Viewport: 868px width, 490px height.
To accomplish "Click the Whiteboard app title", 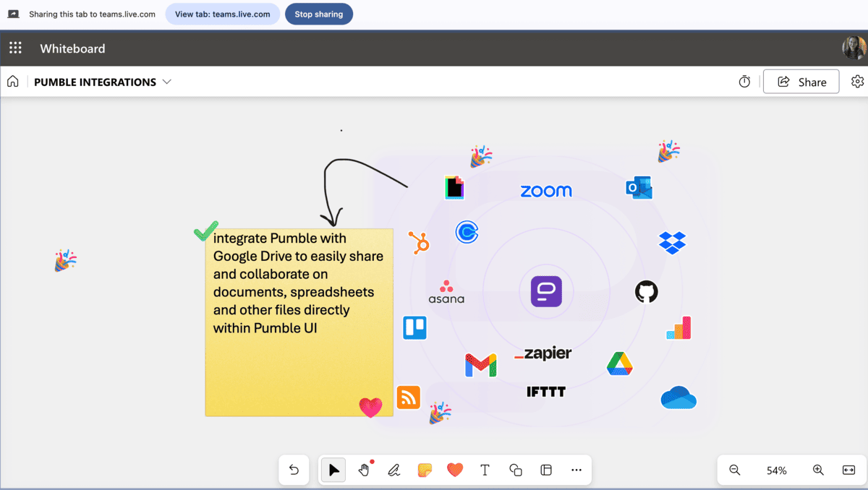I will coord(72,48).
